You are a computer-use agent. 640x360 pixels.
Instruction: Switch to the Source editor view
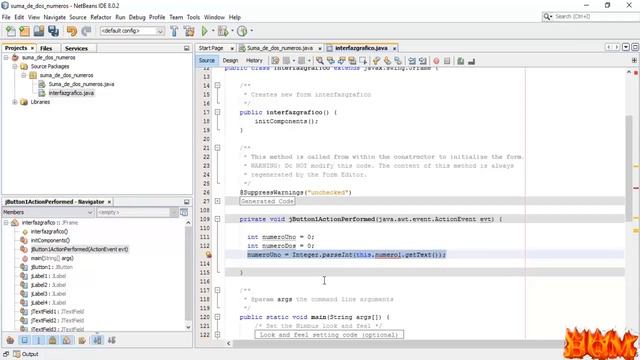click(207, 60)
